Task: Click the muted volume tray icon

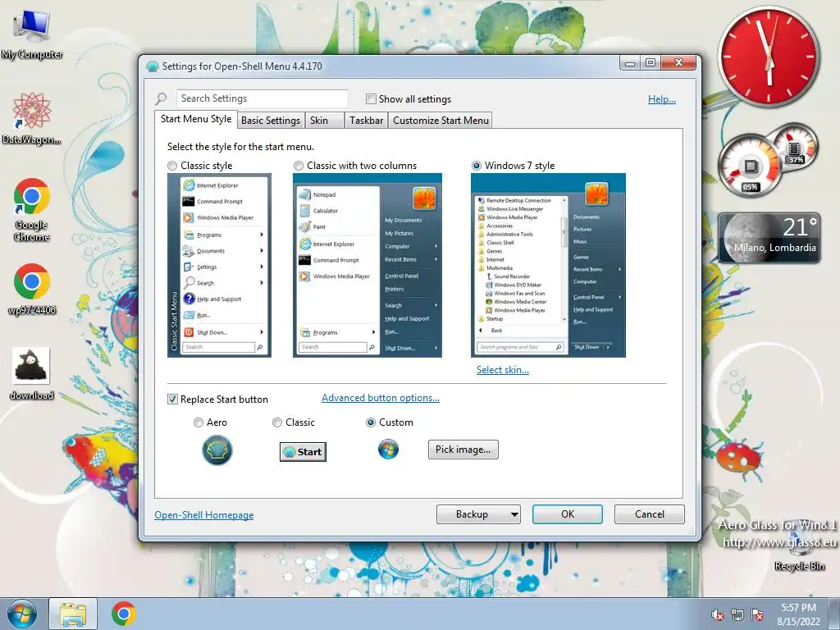Action: coord(717,614)
